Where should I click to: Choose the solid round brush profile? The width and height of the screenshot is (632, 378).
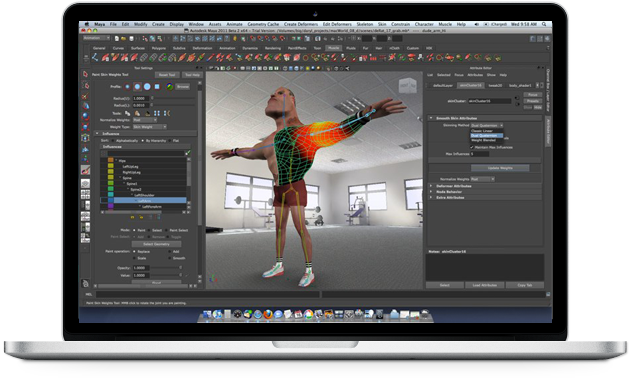click(x=148, y=87)
